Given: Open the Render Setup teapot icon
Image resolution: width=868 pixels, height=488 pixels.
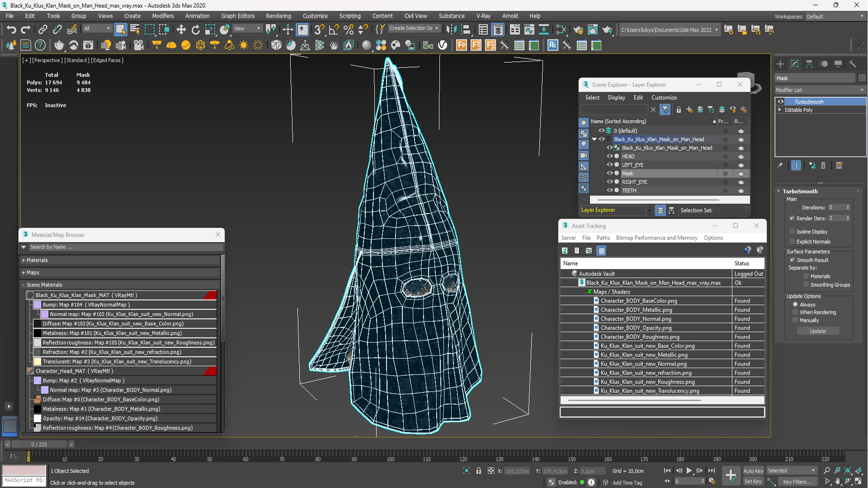Looking at the screenshot, I should (578, 30).
